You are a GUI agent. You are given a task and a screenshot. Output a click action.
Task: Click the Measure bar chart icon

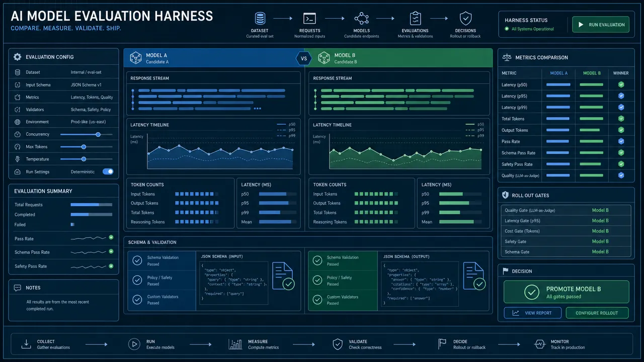tap(235, 344)
